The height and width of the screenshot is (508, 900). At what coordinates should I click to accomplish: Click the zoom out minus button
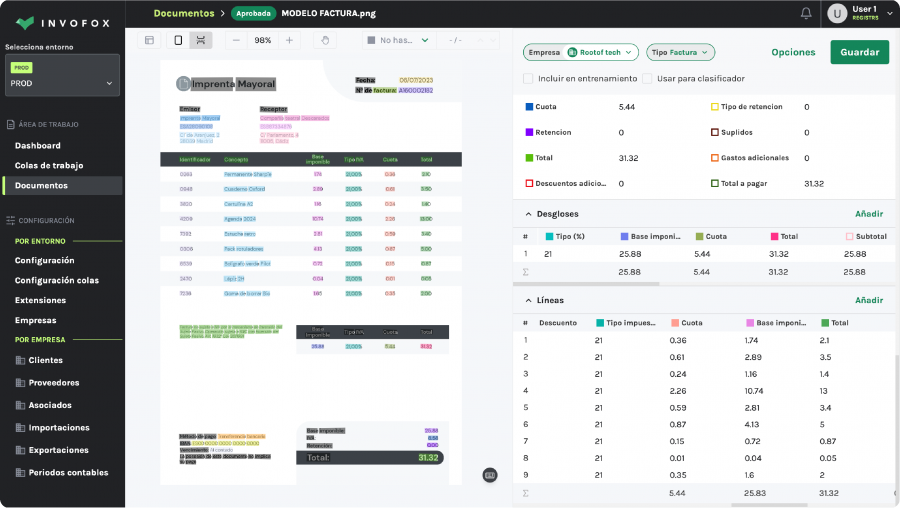(x=236, y=40)
